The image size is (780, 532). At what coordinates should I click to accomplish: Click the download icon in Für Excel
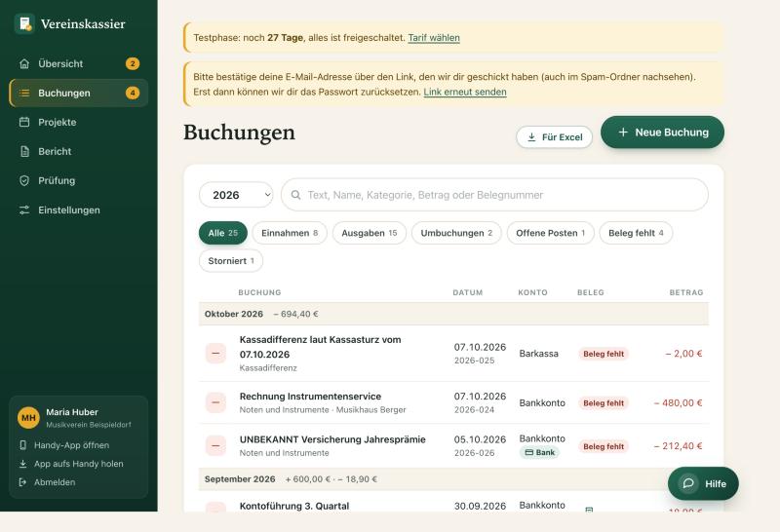pos(531,137)
